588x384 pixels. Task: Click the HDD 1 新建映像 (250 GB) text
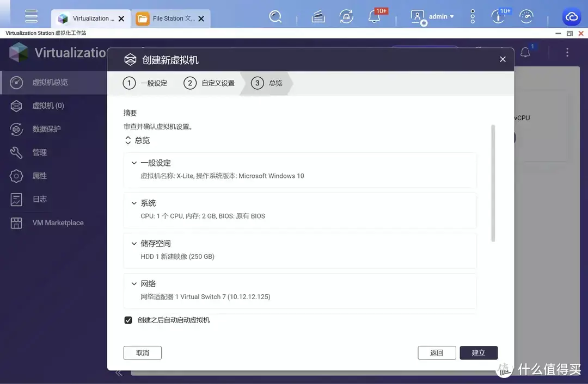click(x=177, y=257)
